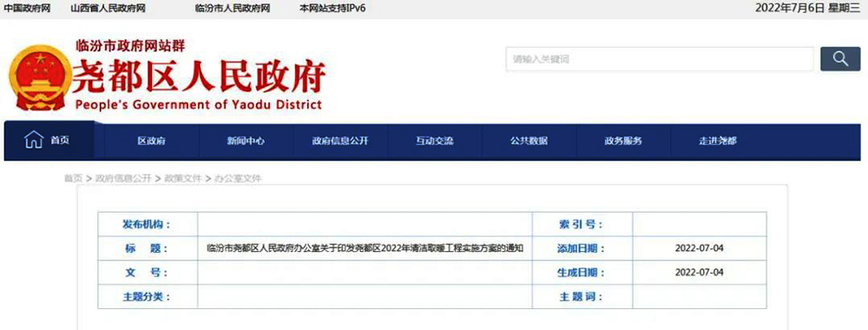Click the 生成日期 label cell

(582, 273)
